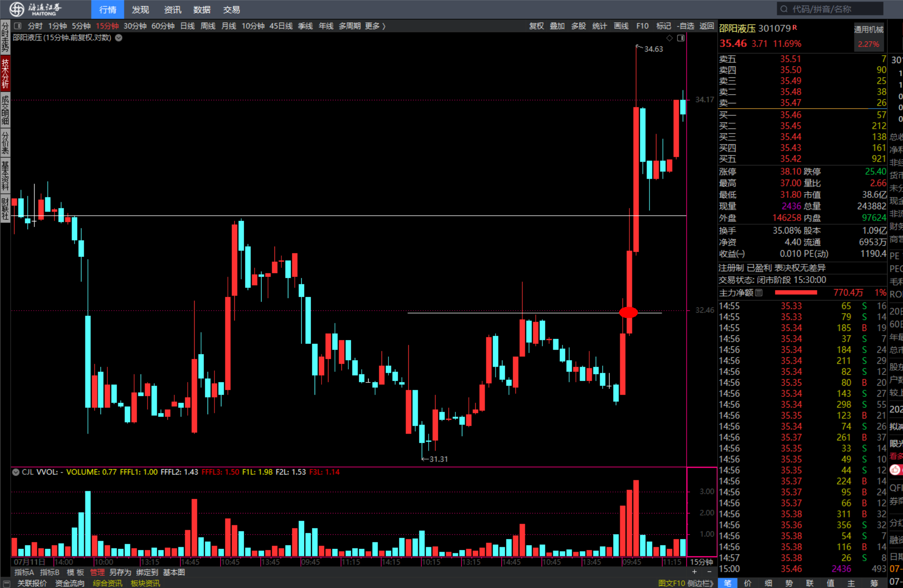Open the 统计 statistics tool
Viewport: 903px width, 588px height.
point(599,26)
